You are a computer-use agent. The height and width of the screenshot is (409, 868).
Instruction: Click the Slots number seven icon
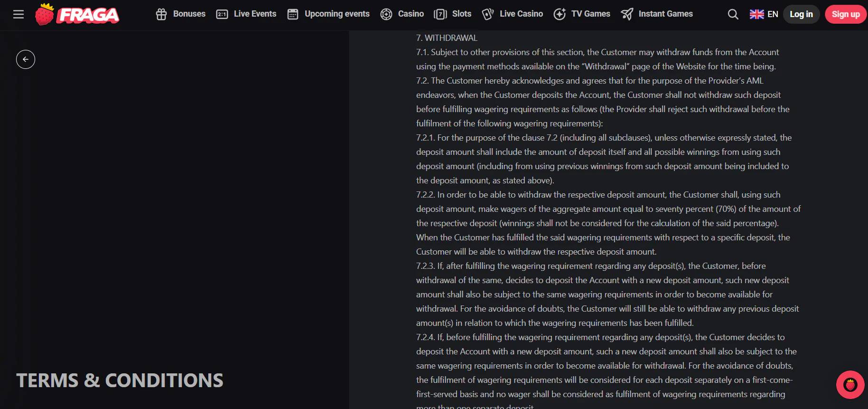click(440, 14)
